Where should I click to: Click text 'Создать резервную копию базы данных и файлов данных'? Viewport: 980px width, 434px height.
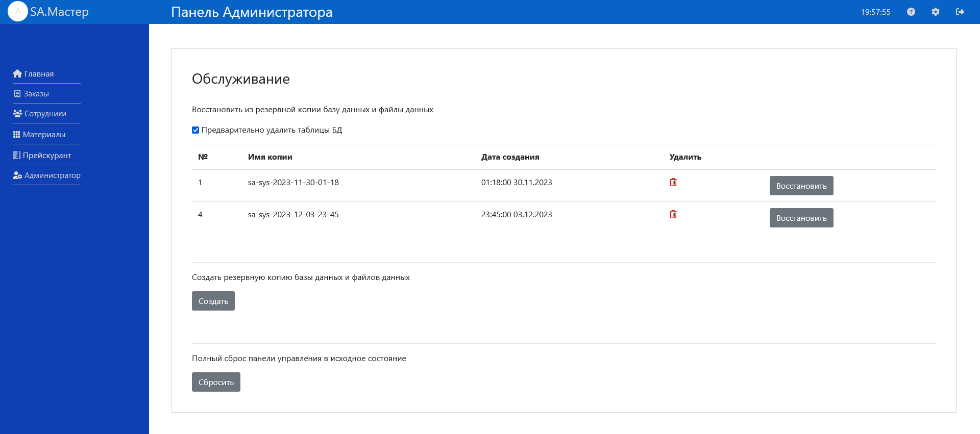(301, 277)
